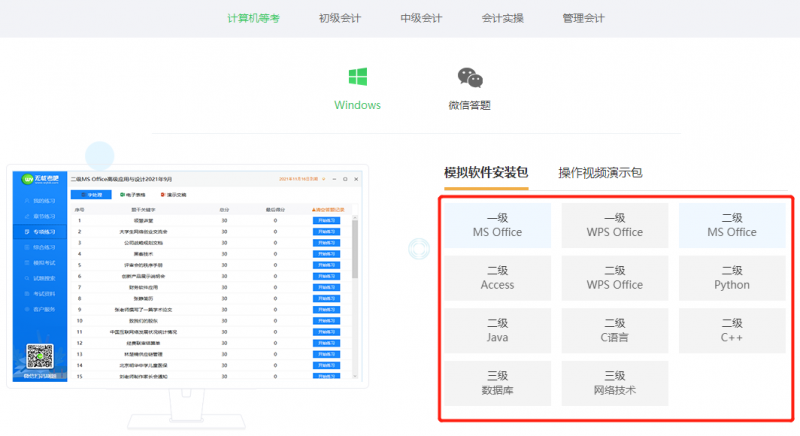The width and height of the screenshot is (800, 436).
Task: Click the preview window title 二级MS Office高级应用与设计
Action: click(121, 179)
